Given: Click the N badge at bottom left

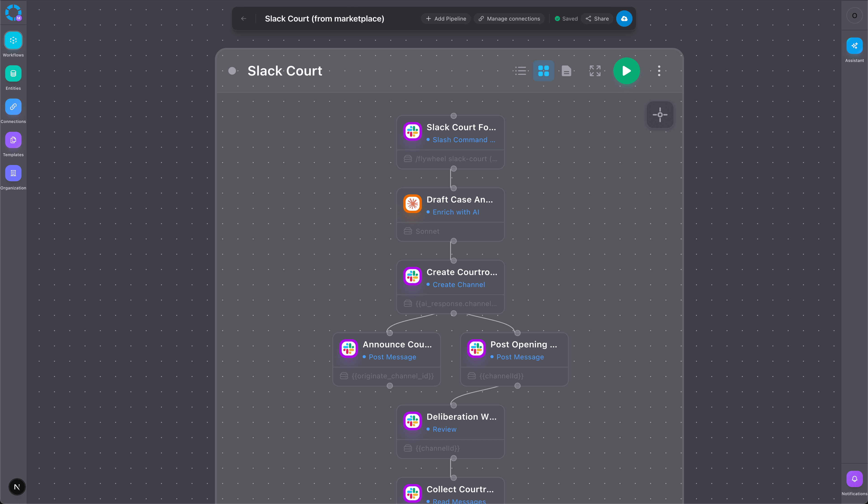Looking at the screenshot, I should pos(17,487).
